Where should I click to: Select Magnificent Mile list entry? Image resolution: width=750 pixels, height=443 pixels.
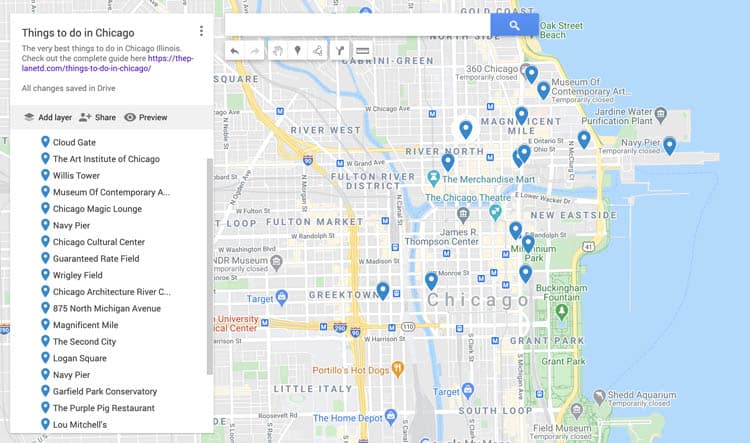click(85, 325)
